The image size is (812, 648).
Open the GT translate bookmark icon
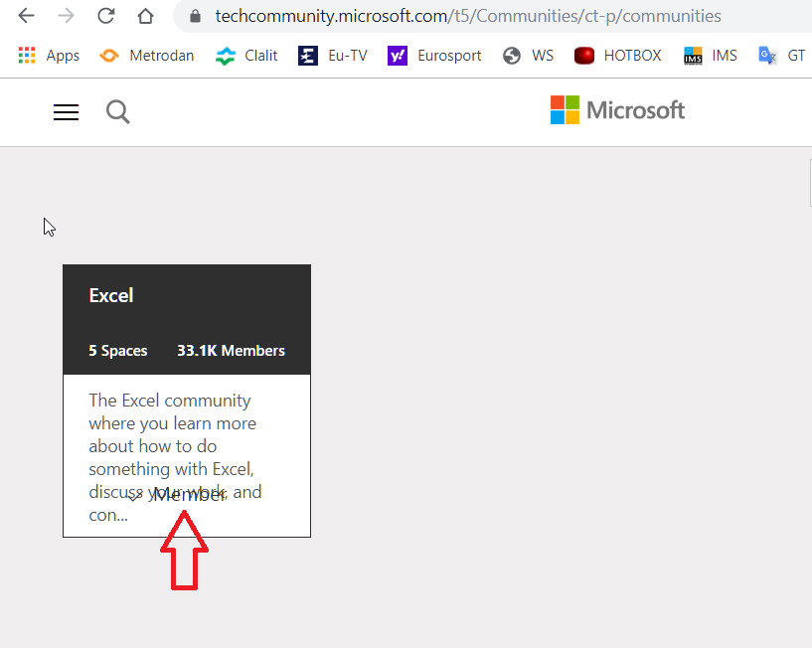[766, 55]
